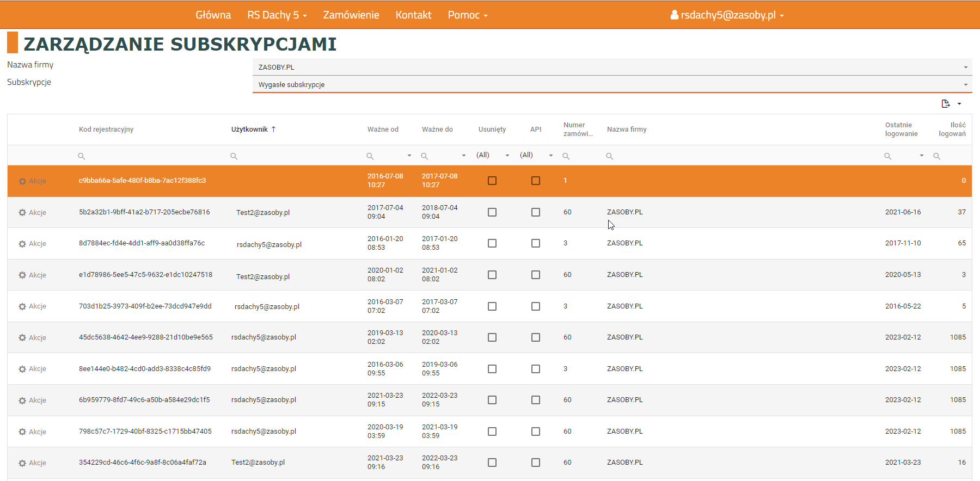Open the Pomoc menu
This screenshot has height=481, width=980.
467,15
